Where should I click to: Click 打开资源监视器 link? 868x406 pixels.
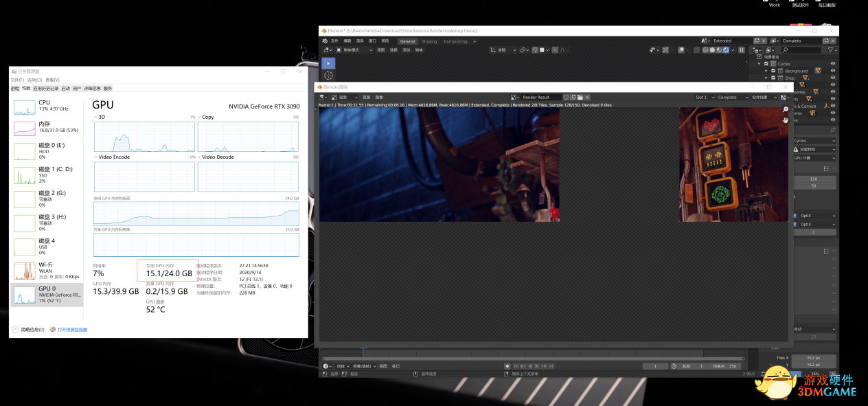point(72,330)
